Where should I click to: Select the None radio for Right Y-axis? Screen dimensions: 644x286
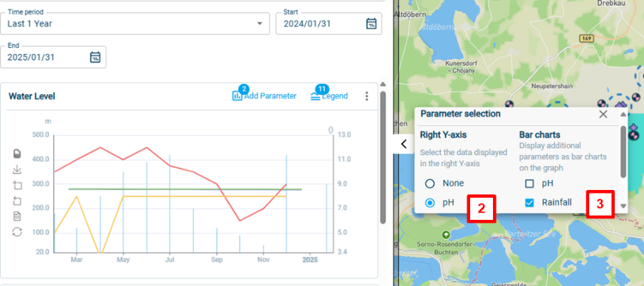click(x=430, y=184)
